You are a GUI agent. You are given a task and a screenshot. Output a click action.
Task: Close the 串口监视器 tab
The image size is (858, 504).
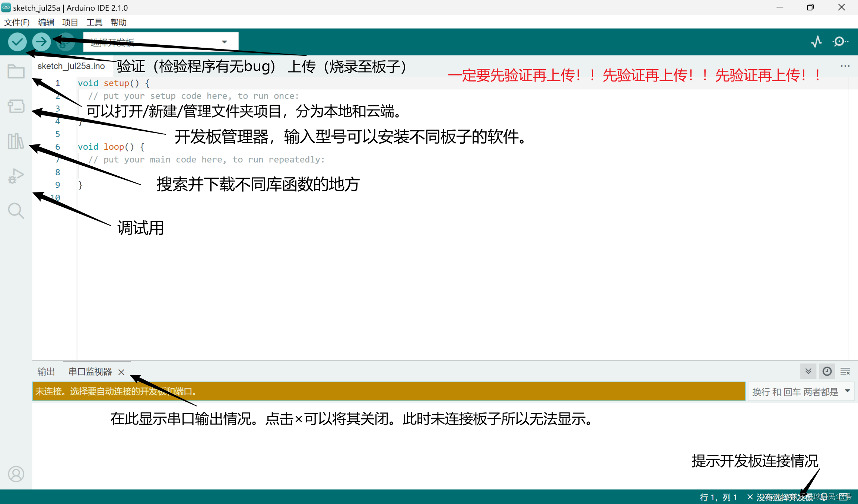[x=121, y=372]
